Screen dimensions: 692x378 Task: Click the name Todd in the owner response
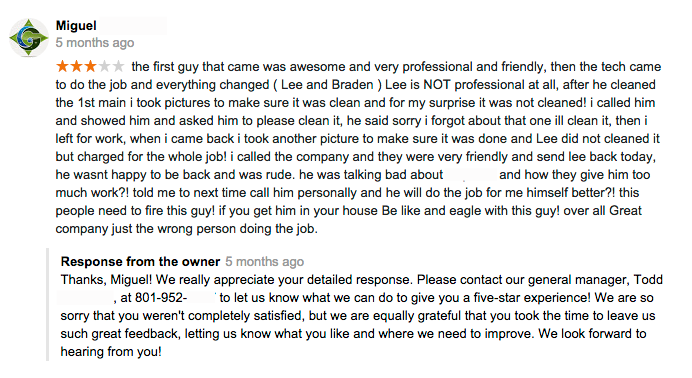[648, 280]
